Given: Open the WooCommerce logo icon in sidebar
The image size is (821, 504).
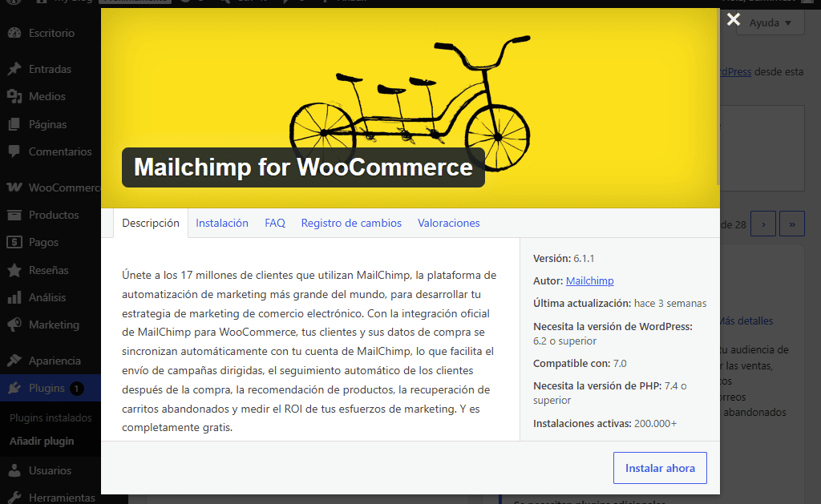Looking at the screenshot, I should (x=14, y=187).
